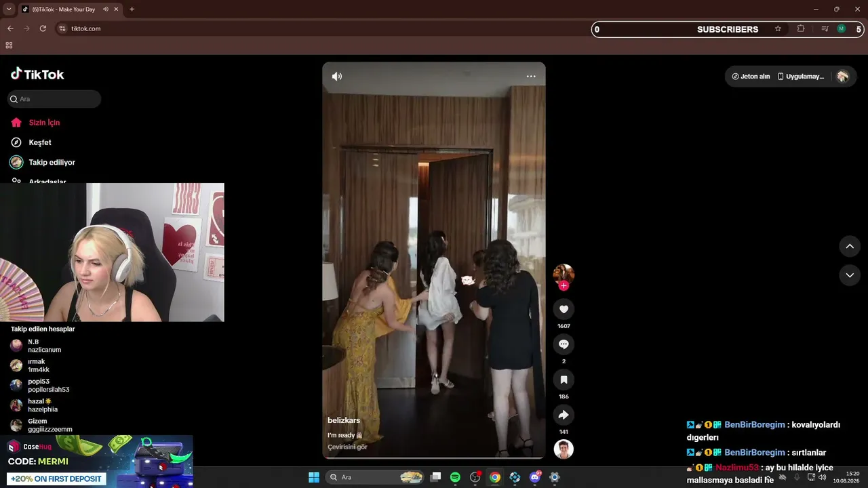Close the TikTok tab
868x488 pixels.
tap(117, 9)
